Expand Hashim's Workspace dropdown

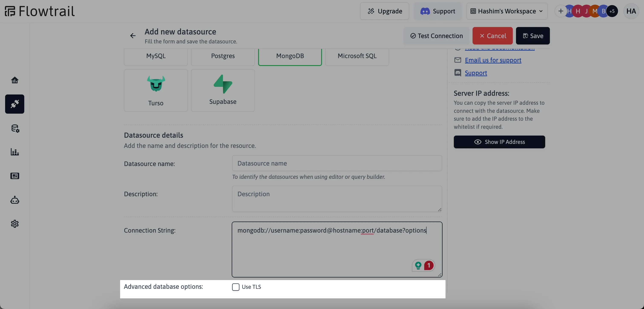tap(507, 11)
